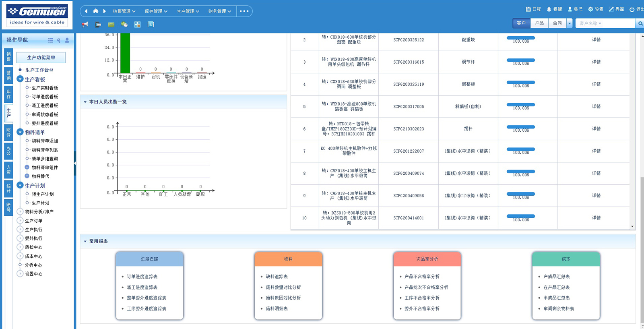Click the wrench icon in 操作导航 header
644x329 pixels.
58,40
